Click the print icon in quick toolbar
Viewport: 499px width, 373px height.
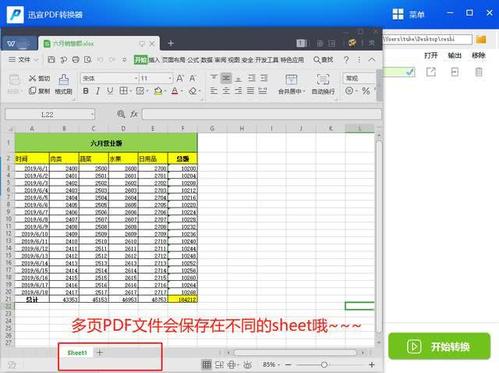(x=76, y=60)
